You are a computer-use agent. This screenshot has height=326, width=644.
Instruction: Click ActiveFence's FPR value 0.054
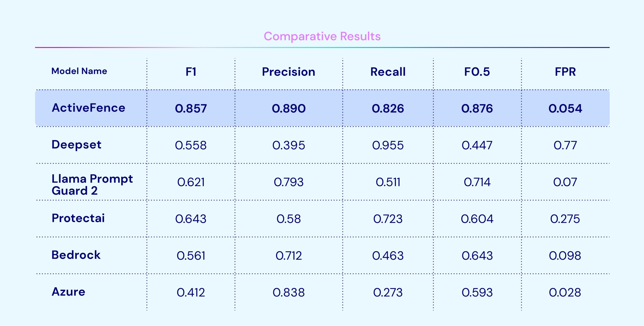click(565, 109)
